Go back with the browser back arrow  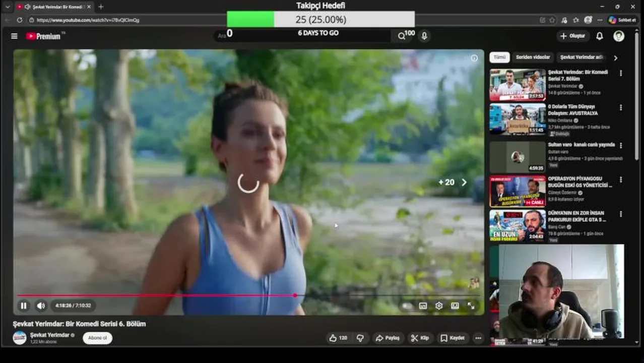tap(7, 20)
